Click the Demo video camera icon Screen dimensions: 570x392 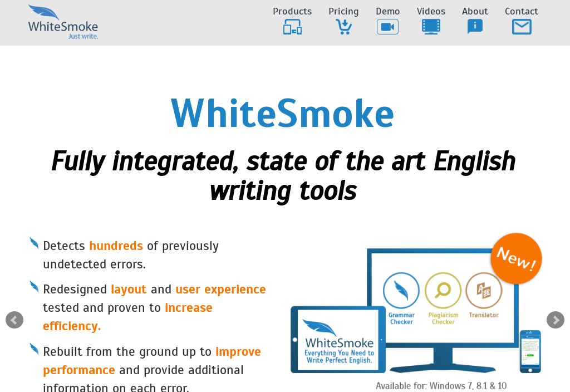point(387,26)
